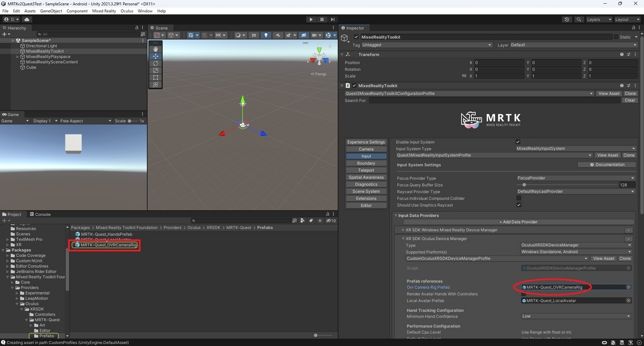Viewport: 644px width, 346px height.
Task: Toggle 2D view mode in Scene
Action: tap(254, 35)
